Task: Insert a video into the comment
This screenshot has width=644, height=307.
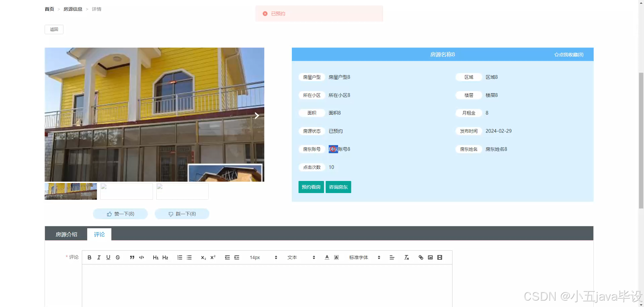Action: 440,257
